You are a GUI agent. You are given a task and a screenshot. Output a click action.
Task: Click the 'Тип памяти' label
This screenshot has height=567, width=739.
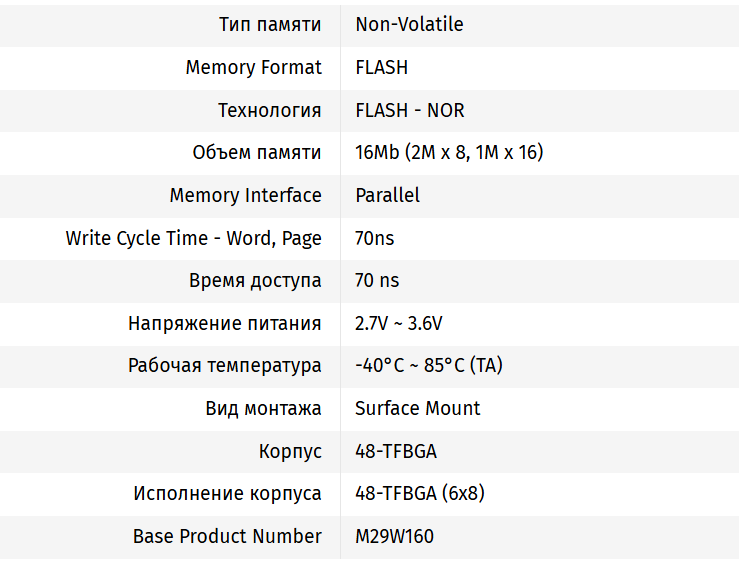270,24
